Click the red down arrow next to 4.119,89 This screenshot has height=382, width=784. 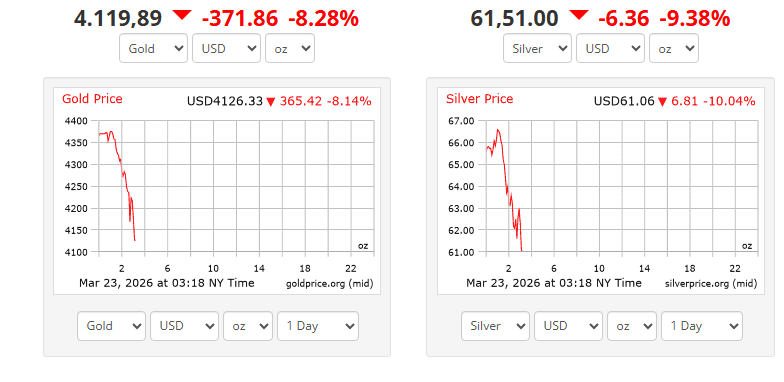tap(182, 15)
